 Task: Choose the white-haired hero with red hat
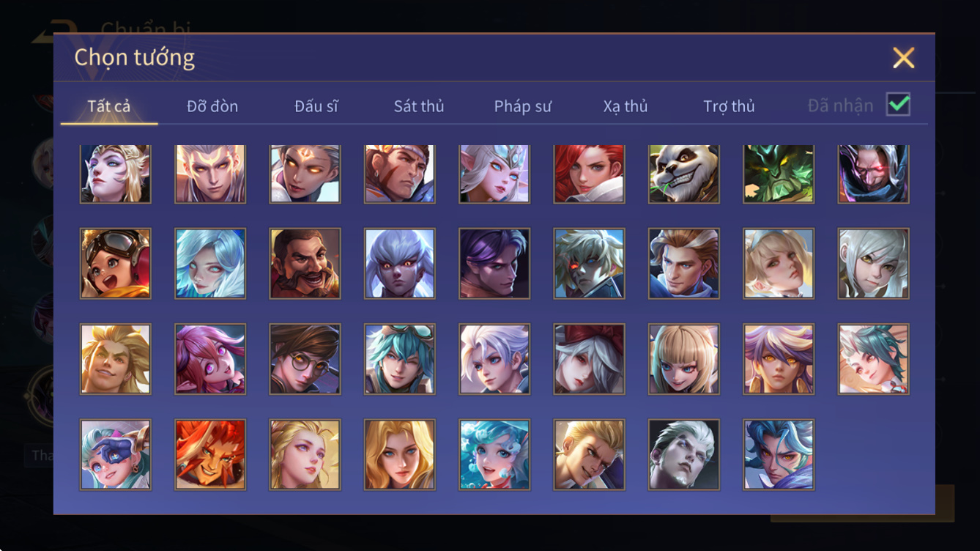coord(589,359)
